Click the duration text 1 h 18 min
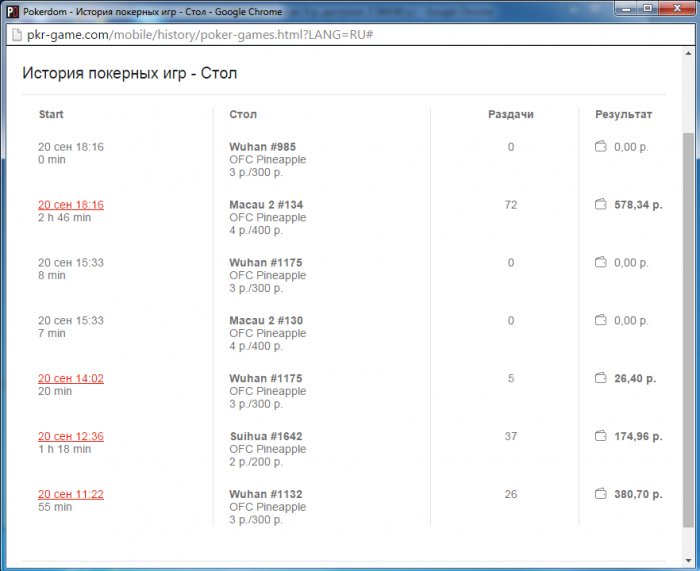The width and height of the screenshot is (700, 571). click(65, 449)
